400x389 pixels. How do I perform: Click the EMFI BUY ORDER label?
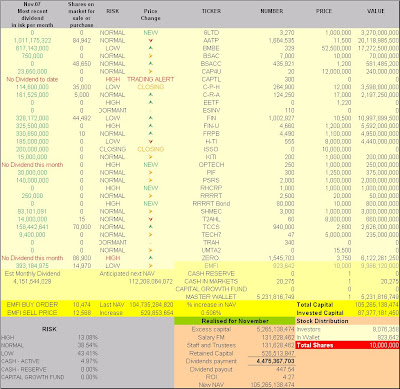(32, 305)
